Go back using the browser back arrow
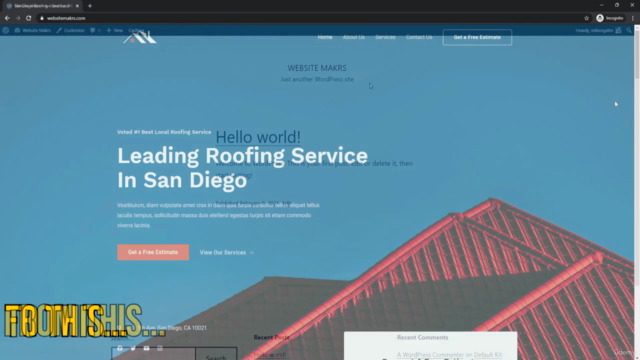 point(7,18)
